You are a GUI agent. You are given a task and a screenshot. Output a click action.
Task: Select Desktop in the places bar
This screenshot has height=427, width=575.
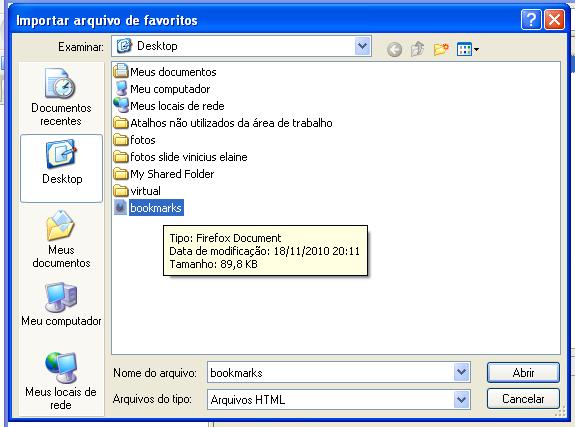point(61,168)
